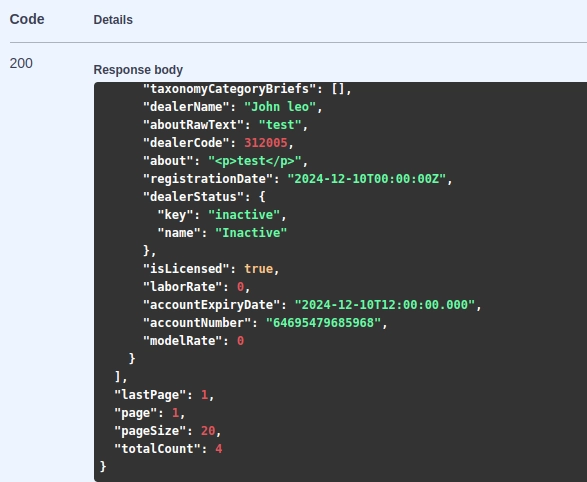
Task: Click the "dealerStatus" key
Action: [194, 197]
